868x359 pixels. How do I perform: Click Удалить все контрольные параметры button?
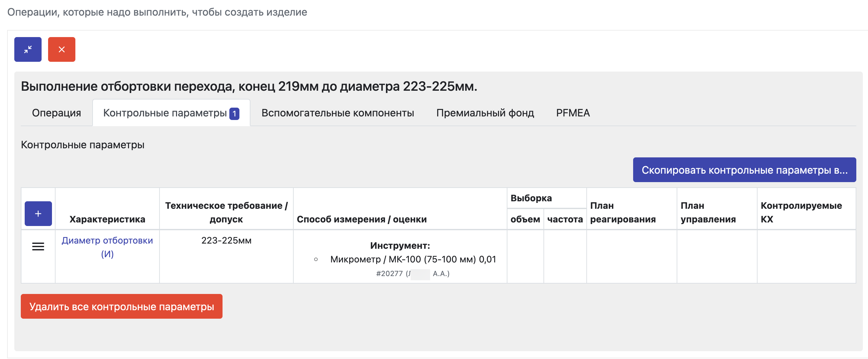coord(121,306)
